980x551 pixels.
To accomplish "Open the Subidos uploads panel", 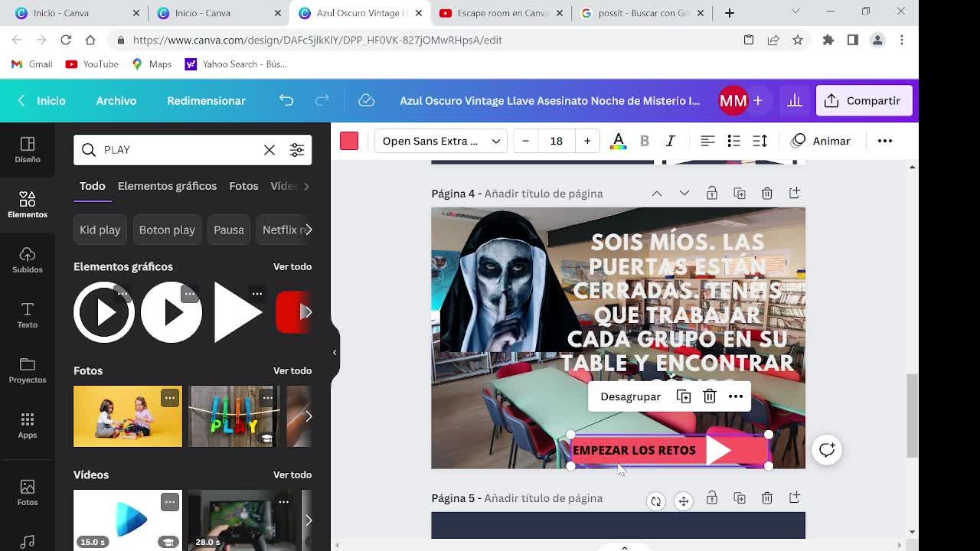I will click(28, 260).
